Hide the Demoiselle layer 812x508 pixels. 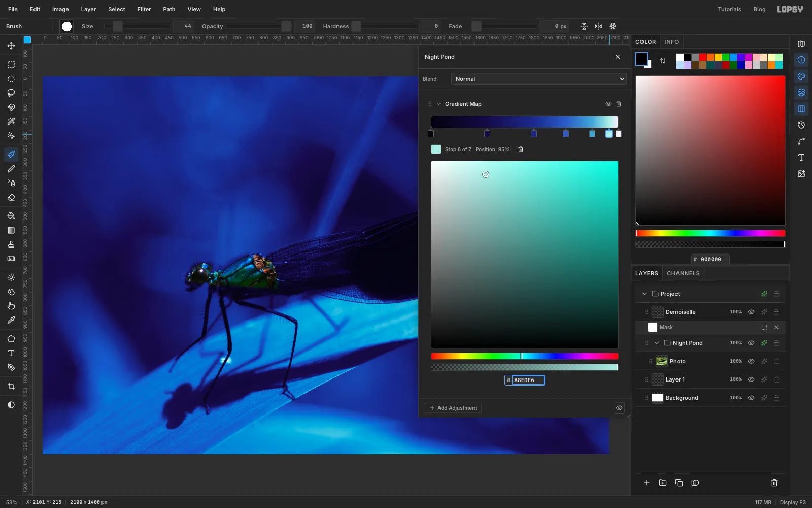coord(751,312)
